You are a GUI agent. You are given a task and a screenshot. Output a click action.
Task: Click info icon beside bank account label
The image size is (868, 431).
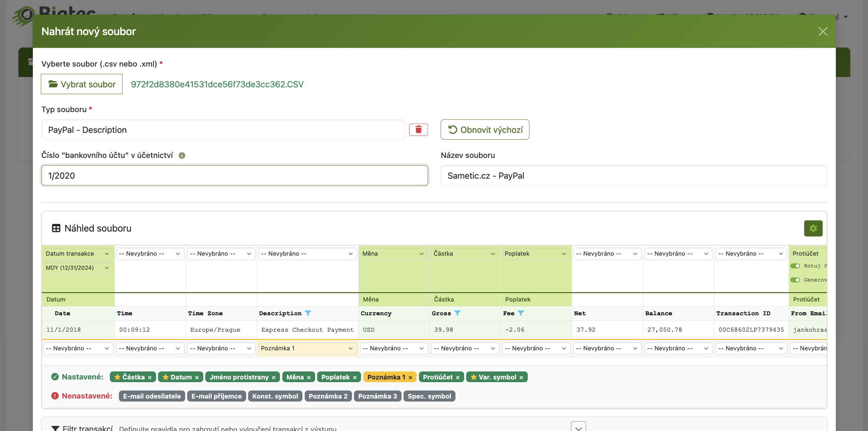point(182,155)
